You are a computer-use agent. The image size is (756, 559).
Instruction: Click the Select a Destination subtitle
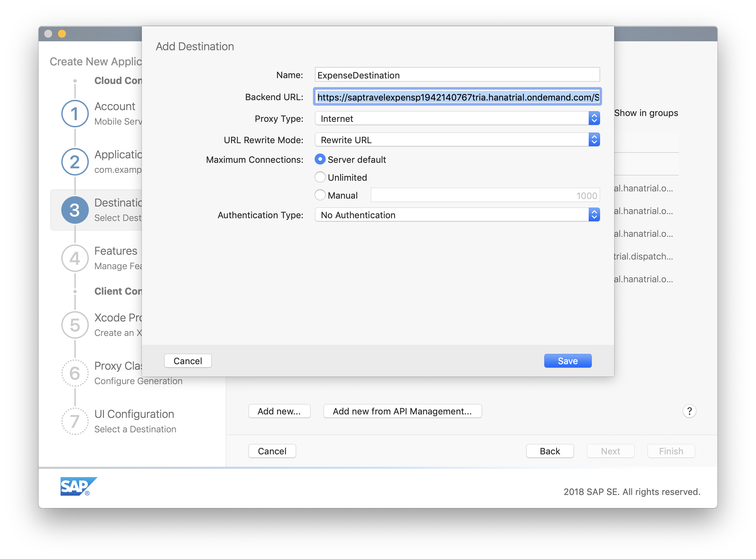tap(135, 429)
